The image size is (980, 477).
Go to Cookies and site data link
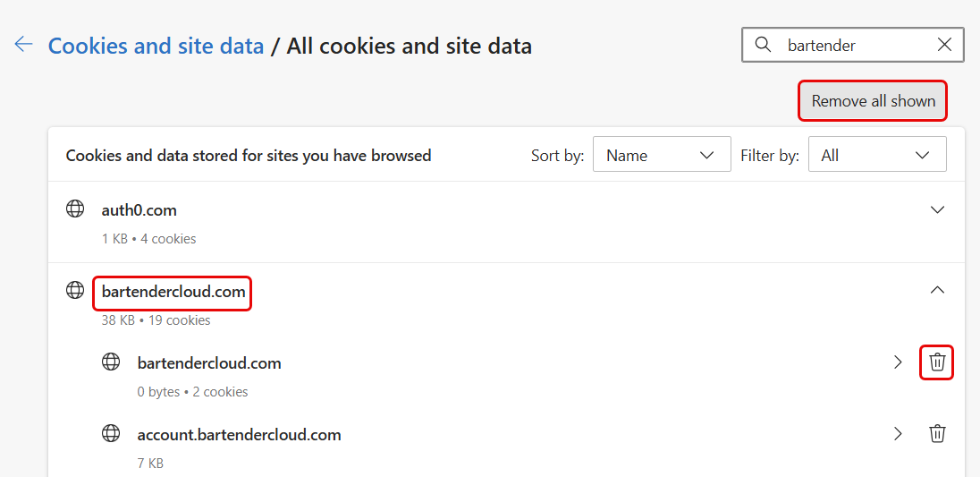coord(156,46)
